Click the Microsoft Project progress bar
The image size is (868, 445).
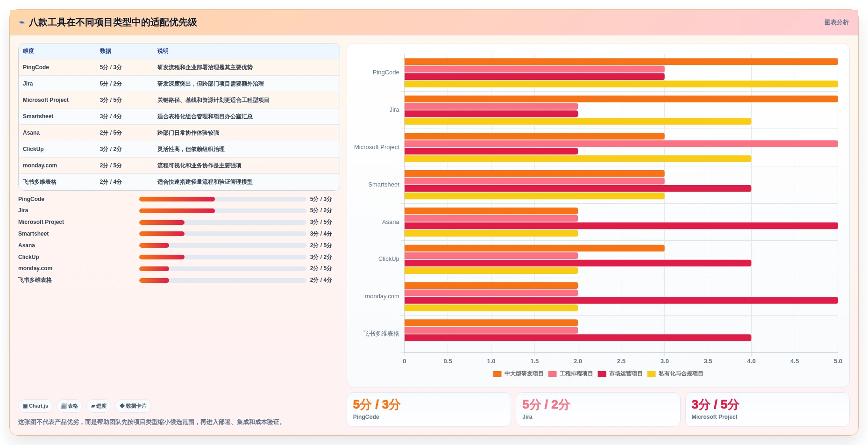pos(223,222)
